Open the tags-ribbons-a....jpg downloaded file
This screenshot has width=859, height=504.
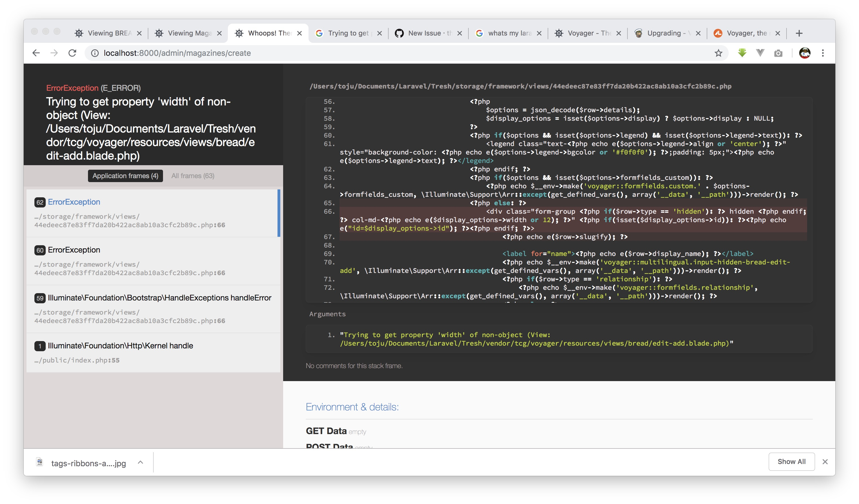(x=82, y=463)
